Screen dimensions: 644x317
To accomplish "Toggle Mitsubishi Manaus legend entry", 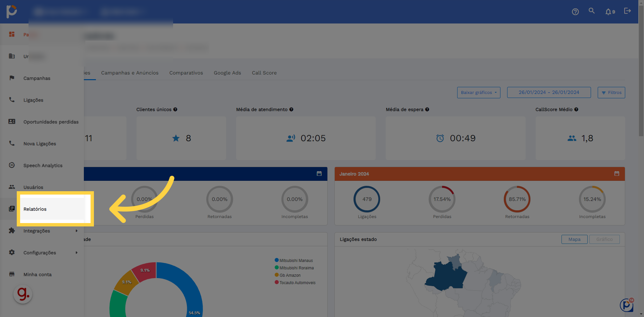I will (294, 260).
